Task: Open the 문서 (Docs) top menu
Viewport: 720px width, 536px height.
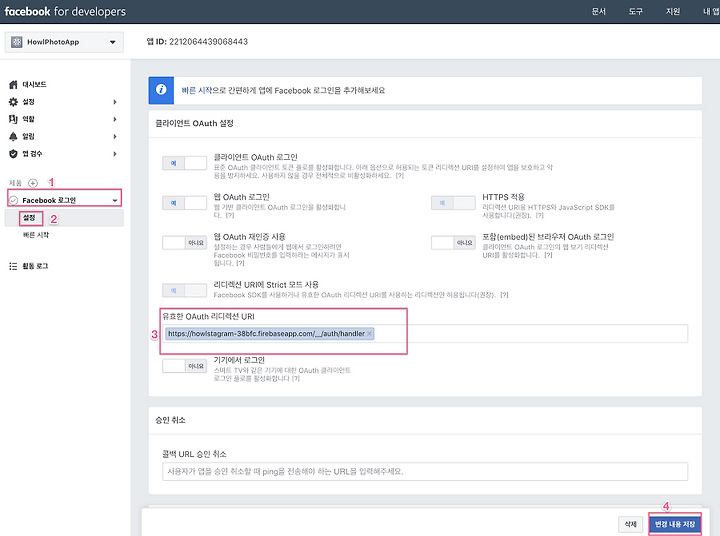Action: [x=598, y=11]
